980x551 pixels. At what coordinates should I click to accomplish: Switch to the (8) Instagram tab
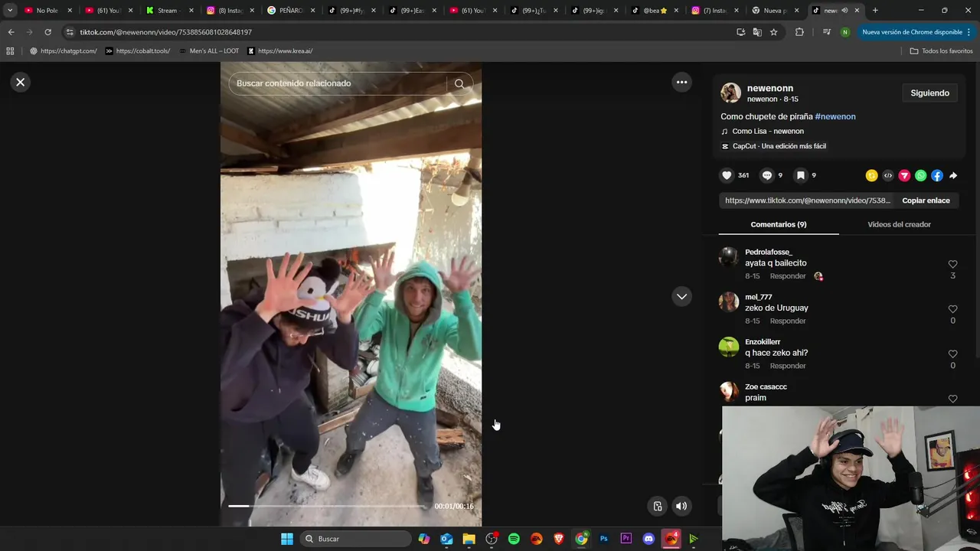click(230, 10)
